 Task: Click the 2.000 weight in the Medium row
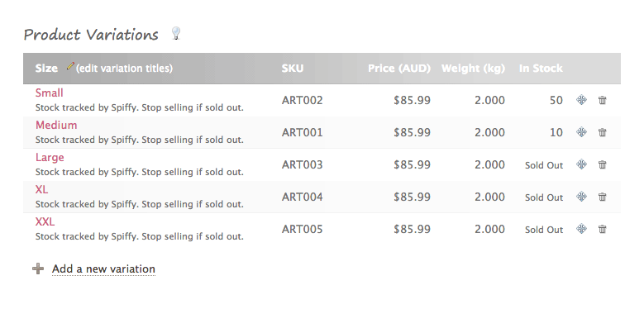point(489,132)
